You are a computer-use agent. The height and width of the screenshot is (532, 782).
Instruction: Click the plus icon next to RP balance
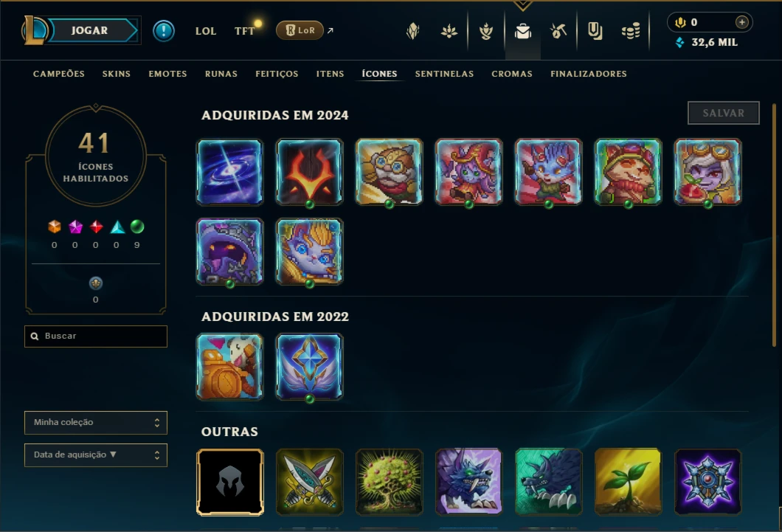[742, 22]
